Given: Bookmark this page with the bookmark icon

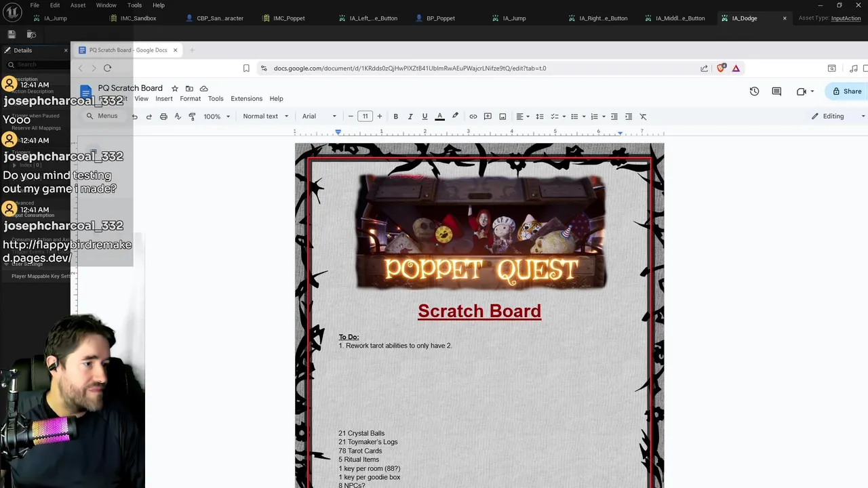Looking at the screenshot, I should [x=246, y=68].
